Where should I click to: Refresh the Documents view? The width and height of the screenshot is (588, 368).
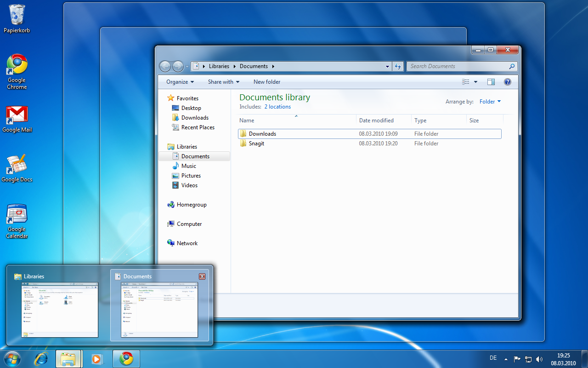coord(398,66)
